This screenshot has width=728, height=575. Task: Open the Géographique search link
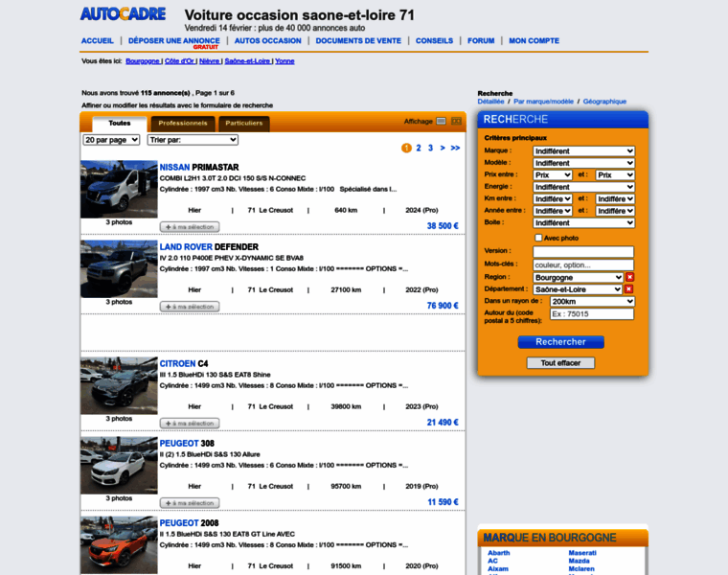[604, 102]
